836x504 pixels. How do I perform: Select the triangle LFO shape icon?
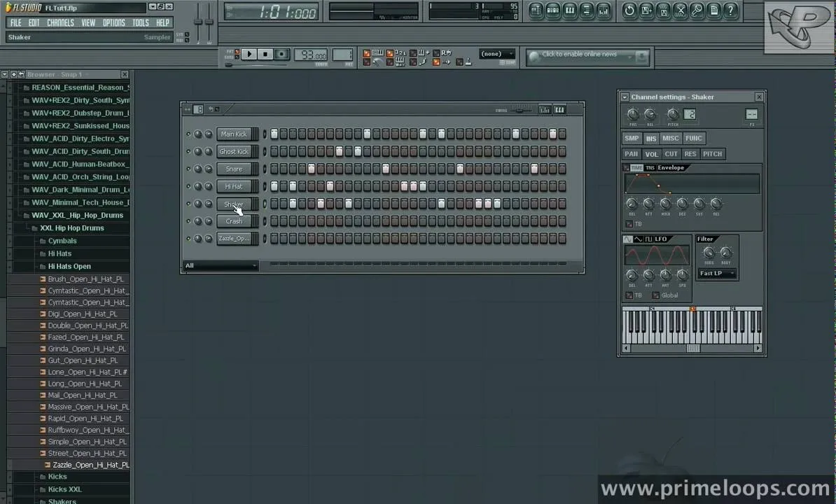click(x=638, y=239)
